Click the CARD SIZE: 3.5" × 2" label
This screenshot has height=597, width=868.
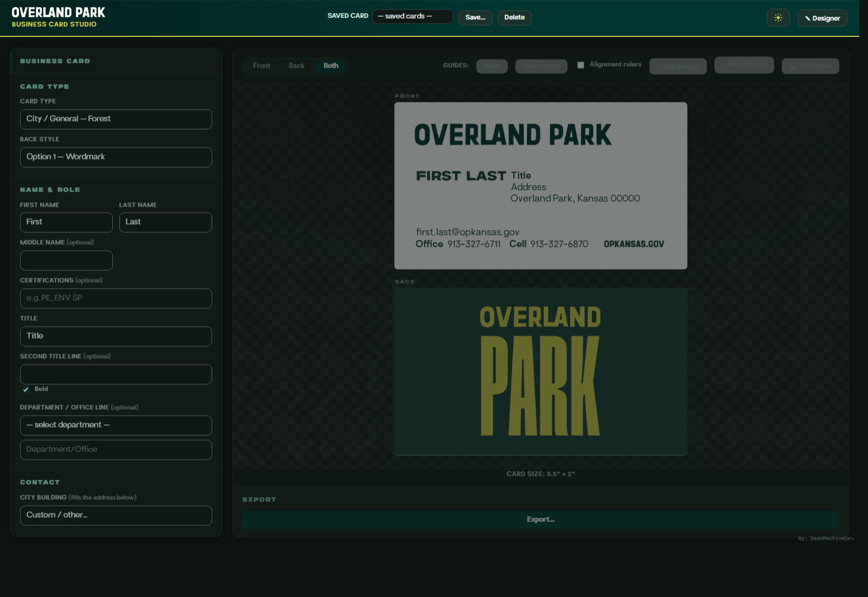click(x=541, y=474)
